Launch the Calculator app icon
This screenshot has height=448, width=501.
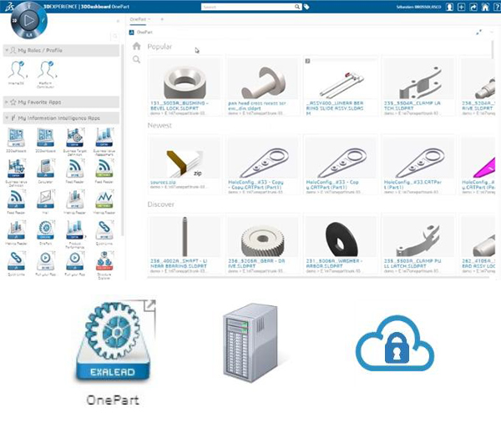(x=45, y=169)
